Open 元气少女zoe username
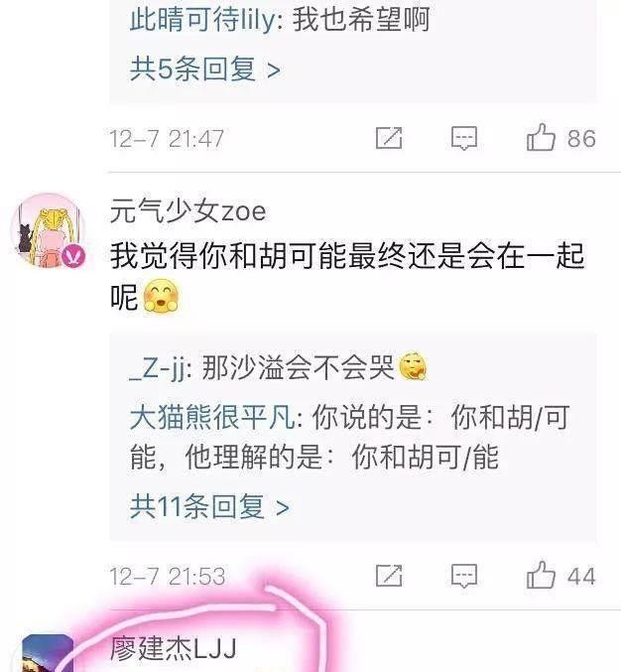This screenshot has height=672, width=621. point(188,210)
